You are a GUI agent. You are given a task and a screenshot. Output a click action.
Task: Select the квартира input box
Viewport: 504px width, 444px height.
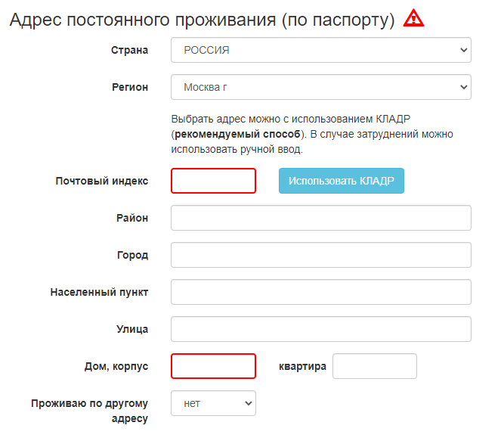[x=375, y=366]
